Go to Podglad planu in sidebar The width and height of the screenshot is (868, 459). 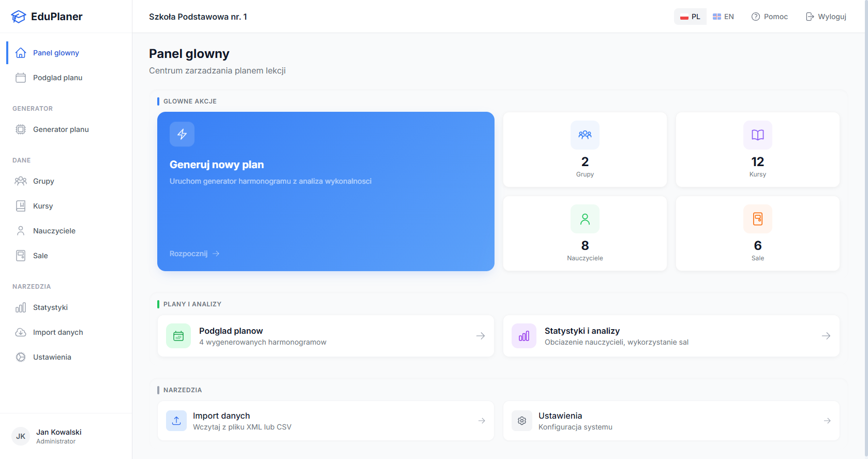coord(66,78)
